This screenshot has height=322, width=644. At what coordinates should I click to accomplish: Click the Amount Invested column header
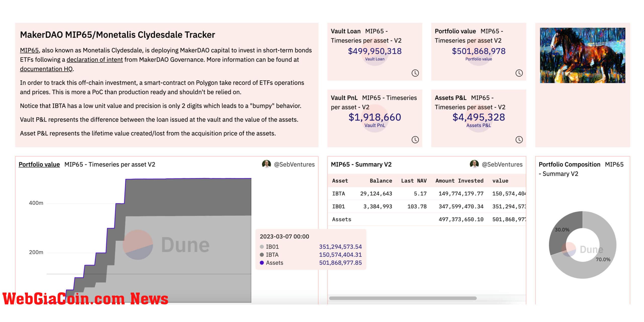(x=459, y=181)
